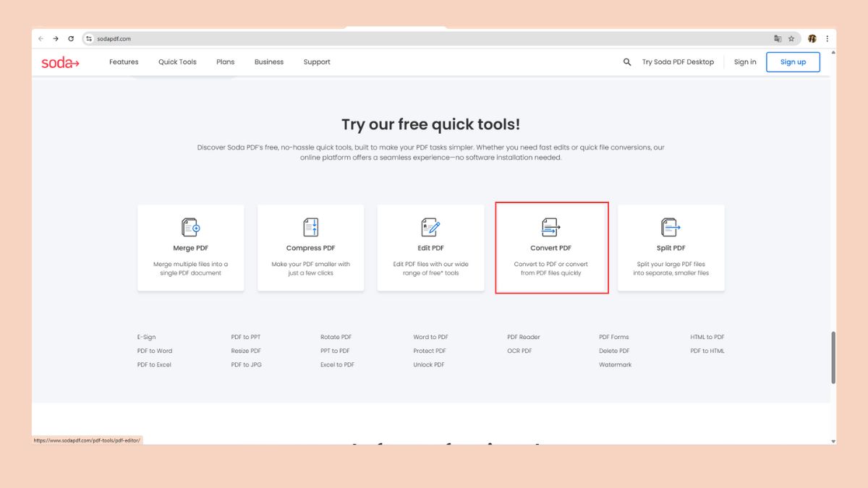The height and width of the screenshot is (488, 868).
Task: Click the browser forward arrow
Action: (x=56, y=39)
